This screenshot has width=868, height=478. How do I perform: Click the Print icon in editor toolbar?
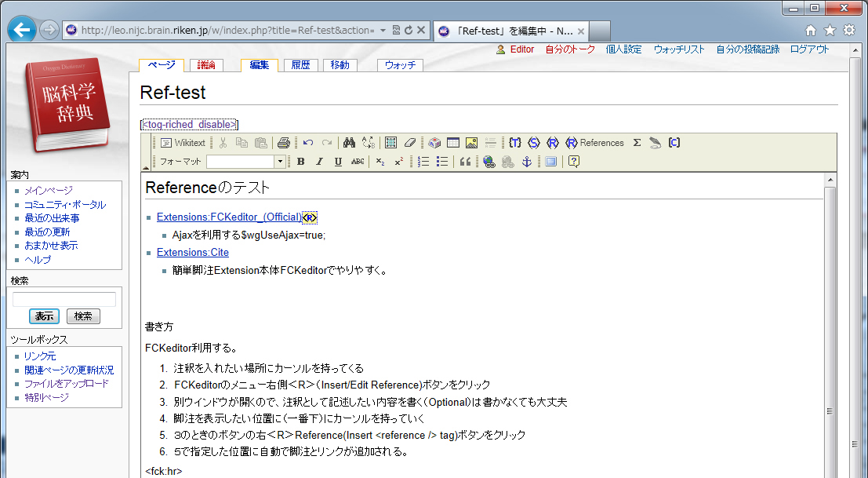284,143
